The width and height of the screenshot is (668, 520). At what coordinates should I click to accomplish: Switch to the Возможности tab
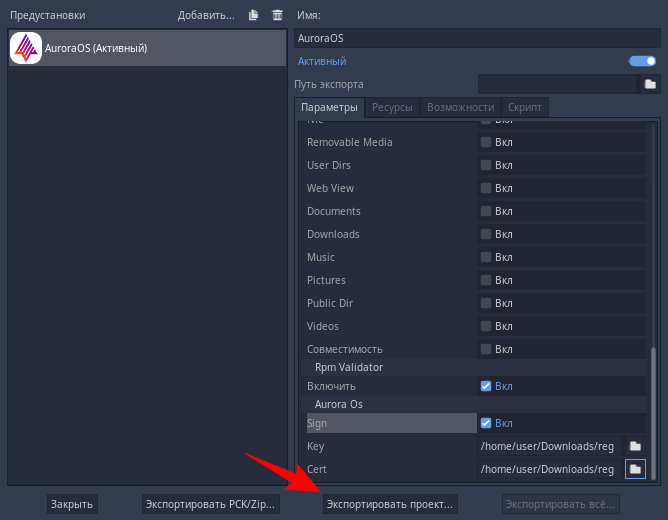pos(461,107)
